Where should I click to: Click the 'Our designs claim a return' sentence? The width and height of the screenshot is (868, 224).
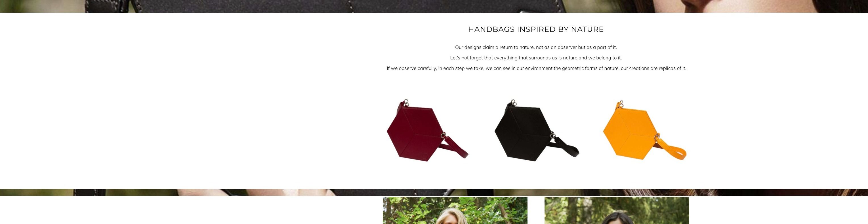pyautogui.click(x=536, y=47)
